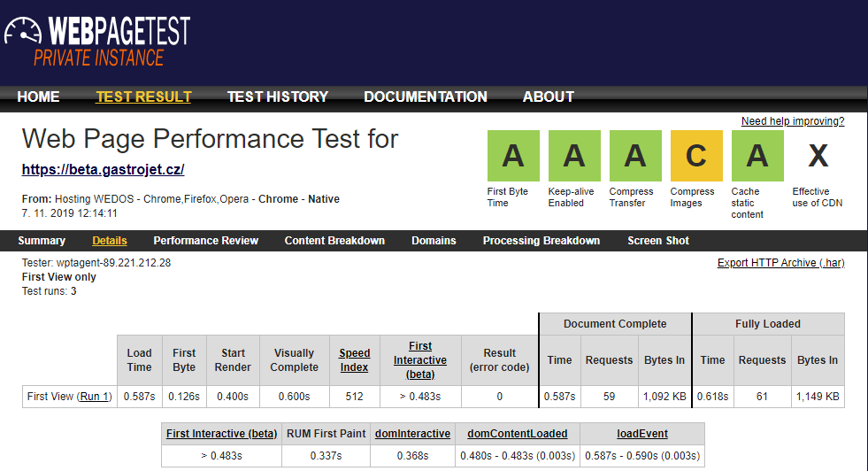Open the Screen Shot tab
This screenshot has width=868, height=471.
click(657, 241)
